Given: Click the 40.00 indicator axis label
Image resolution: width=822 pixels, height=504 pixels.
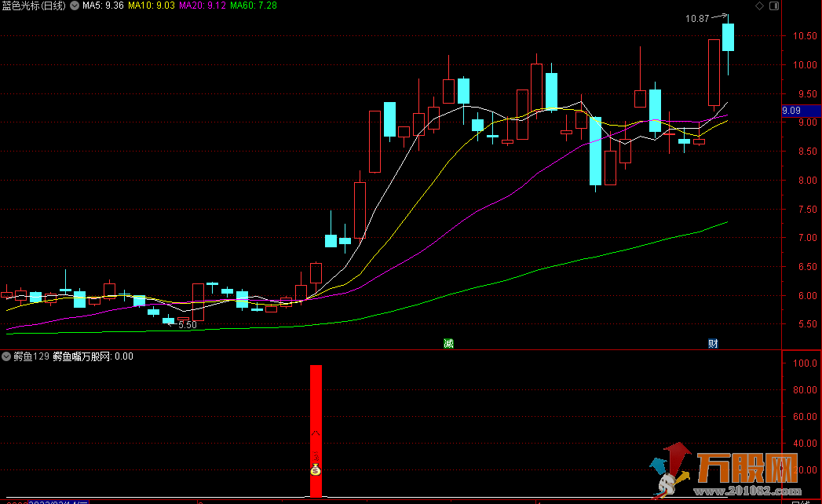Looking at the screenshot, I should [805, 444].
